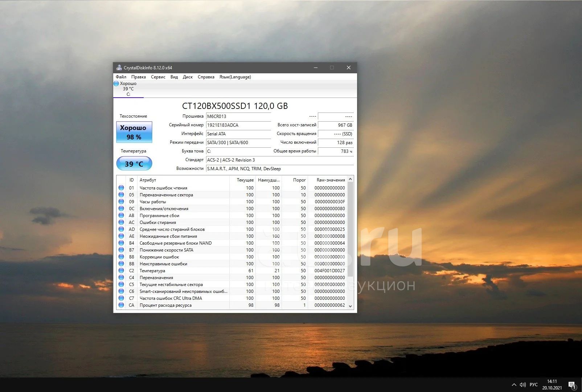
Task: Click the attribute list scroll-down arrow
Action: tap(350, 306)
